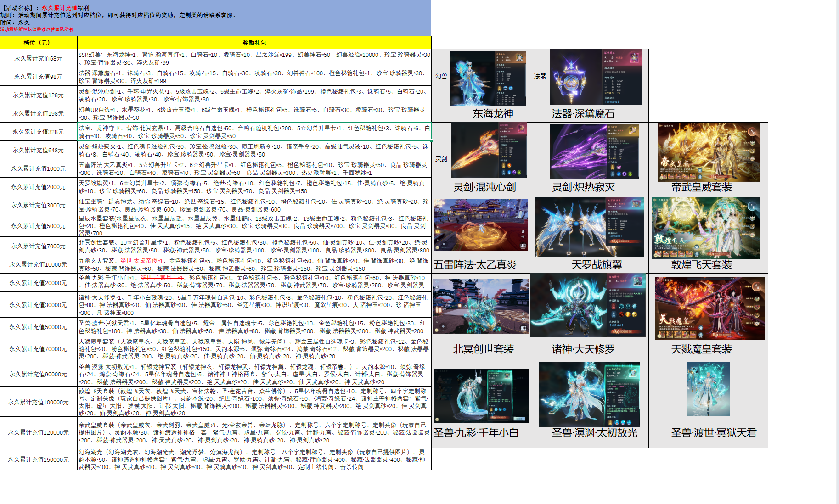Image resolution: width=839 pixels, height=504 pixels.
Task: Click the 五雷阵法·太乙真炎 scene image
Action: click(481, 225)
